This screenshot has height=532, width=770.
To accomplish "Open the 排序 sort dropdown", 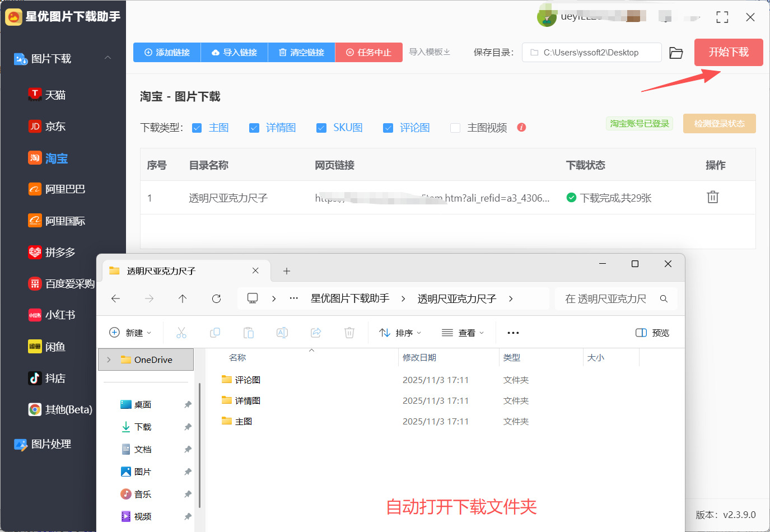I will tap(400, 333).
